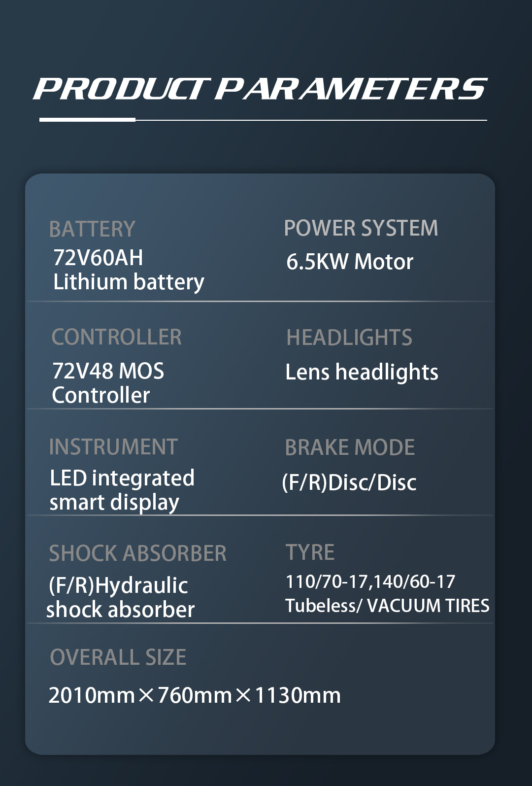This screenshot has width=532, height=786.
Task: Select the POWER SYSTEM heading
Action: 361,228
